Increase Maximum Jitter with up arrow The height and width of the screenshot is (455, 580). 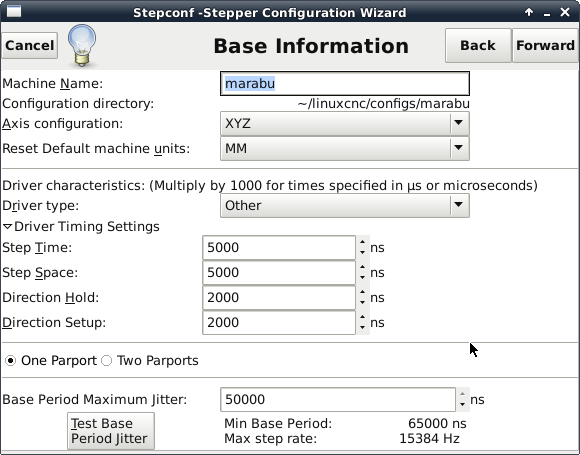(462, 394)
